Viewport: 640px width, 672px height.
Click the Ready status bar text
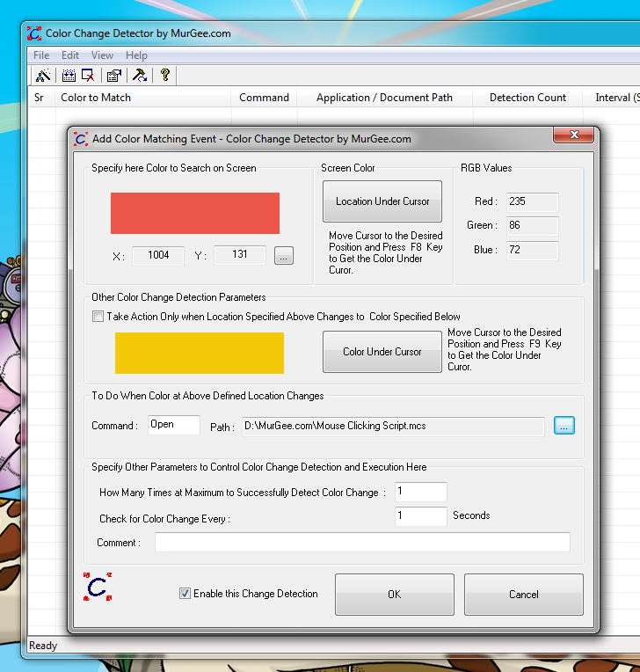[x=43, y=646]
